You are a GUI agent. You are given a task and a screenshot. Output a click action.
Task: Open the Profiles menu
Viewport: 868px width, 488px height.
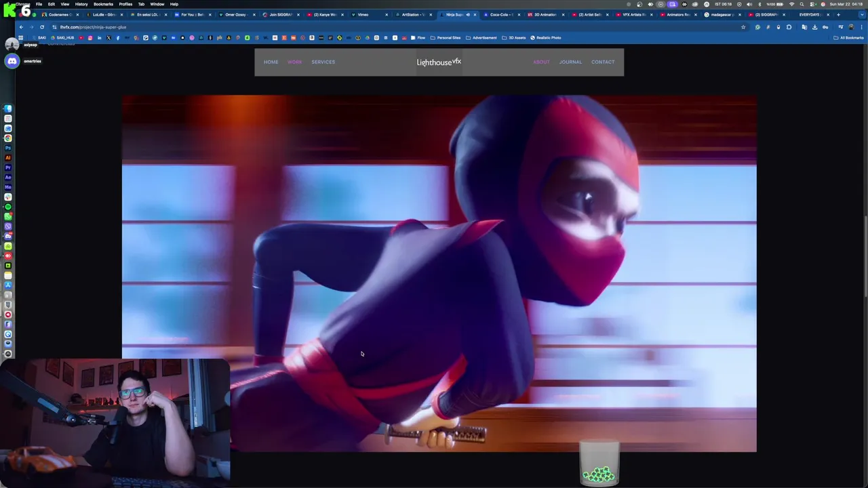coord(125,4)
